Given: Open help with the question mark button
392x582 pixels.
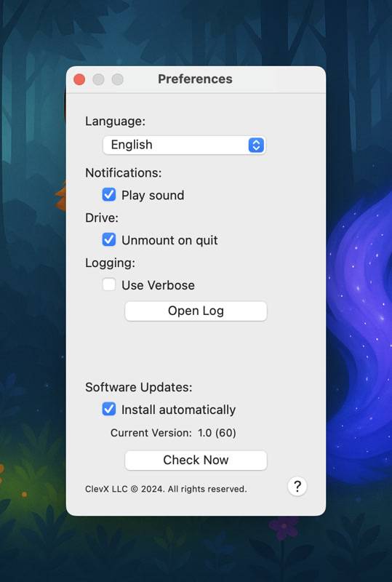Looking at the screenshot, I should click(297, 486).
